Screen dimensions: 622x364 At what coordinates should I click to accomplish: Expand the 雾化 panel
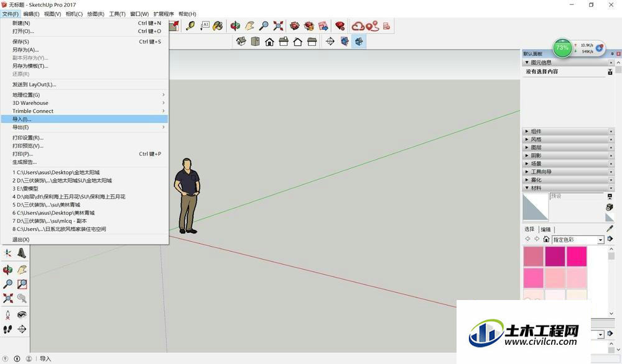[527, 180]
